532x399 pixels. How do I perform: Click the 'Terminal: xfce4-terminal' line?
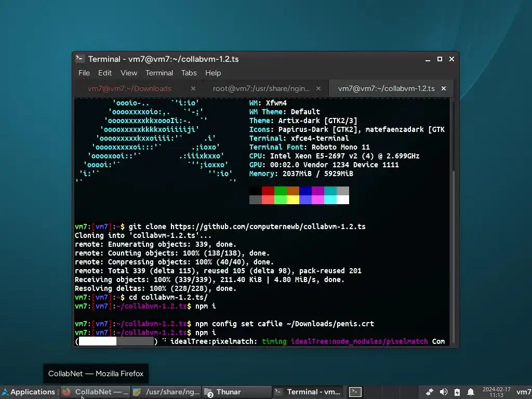[x=299, y=138]
